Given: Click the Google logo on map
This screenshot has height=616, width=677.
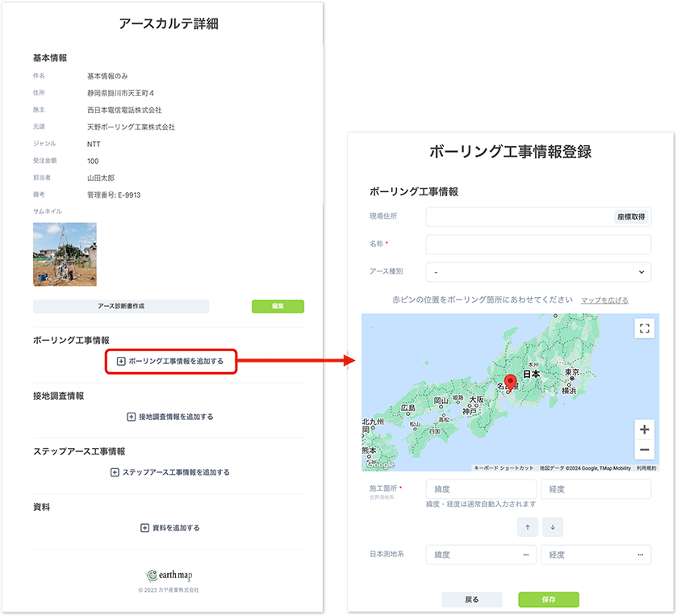Looking at the screenshot, I should [381, 465].
